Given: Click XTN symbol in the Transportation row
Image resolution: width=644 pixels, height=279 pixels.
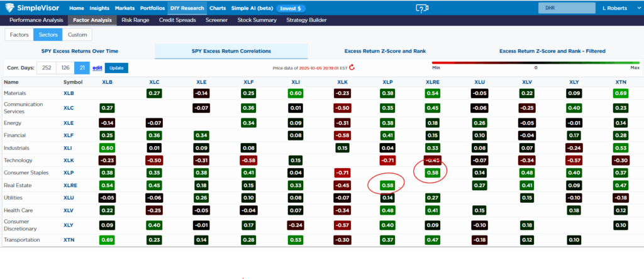Looking at the screenshot, I should tap(69, 239).
